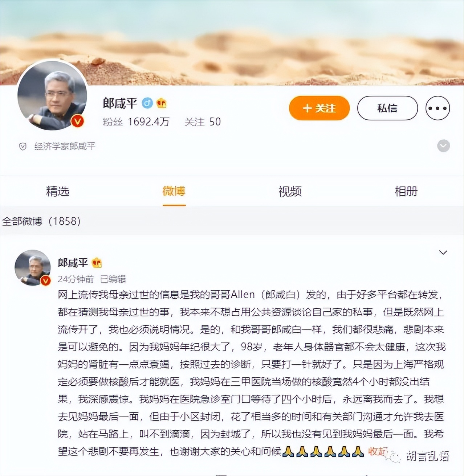Click the large profile avatar photo
This screenshot has width=464, height=476.
click(52, 95)
